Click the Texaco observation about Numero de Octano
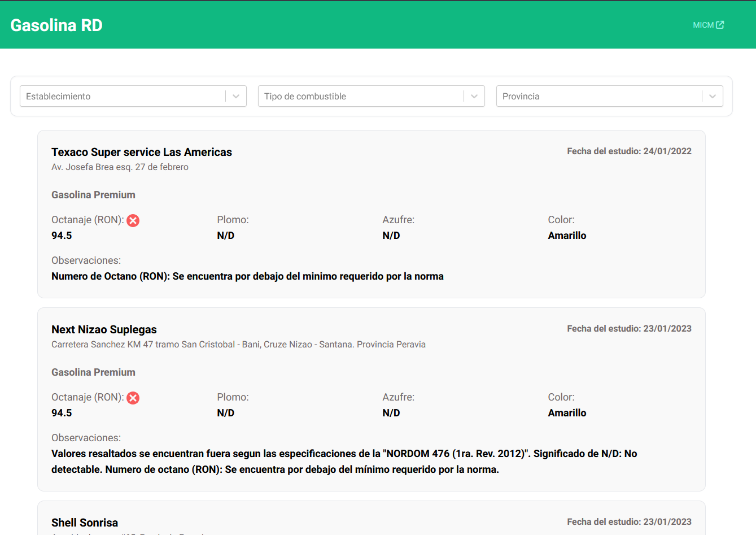 [247, 276]
